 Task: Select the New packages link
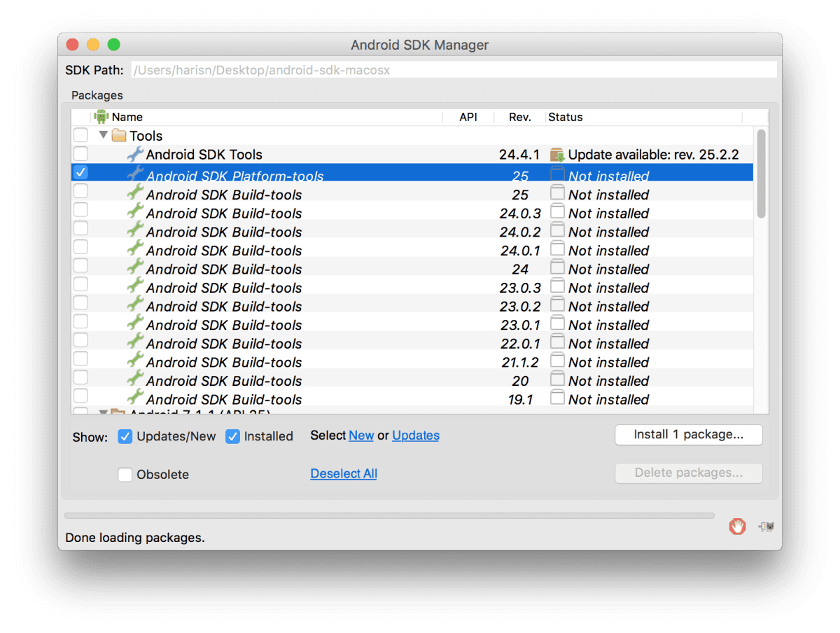pyautogui.click(x=361, y=435)
